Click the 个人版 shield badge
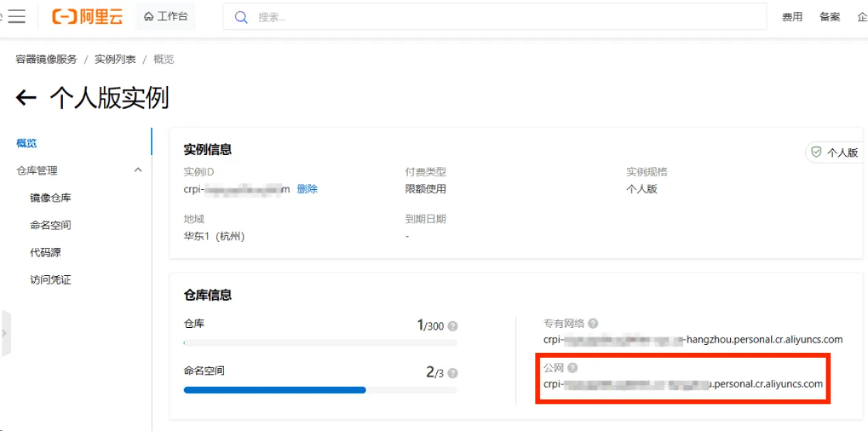868x431 pixels. (x=833, y=152)
